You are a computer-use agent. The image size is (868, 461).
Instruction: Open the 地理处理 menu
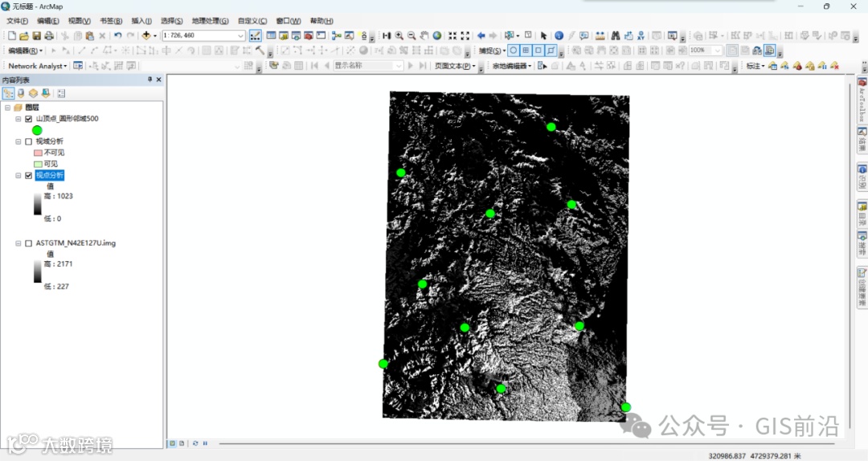point(211,21)
